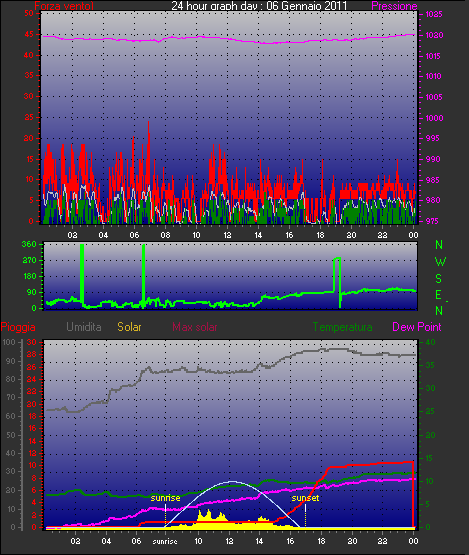Select the 1000 tick on pressure axis
The image size is (469, 555).
(x=434, y=118)
